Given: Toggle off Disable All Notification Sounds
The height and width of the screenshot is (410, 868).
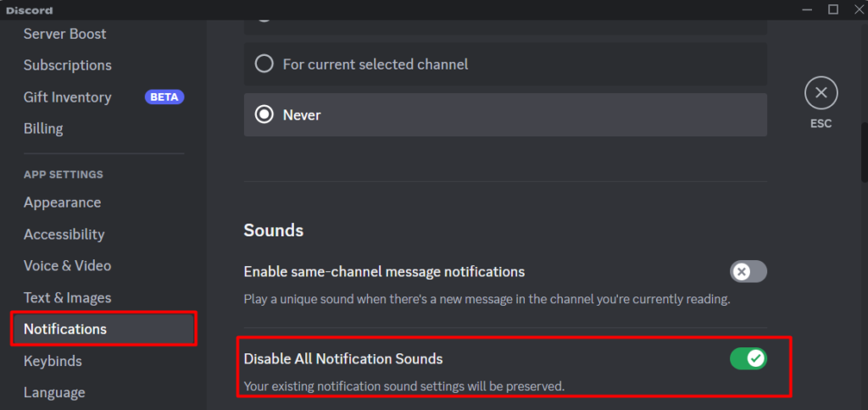Looking at the screenshot, I should [x=748, y=358].
